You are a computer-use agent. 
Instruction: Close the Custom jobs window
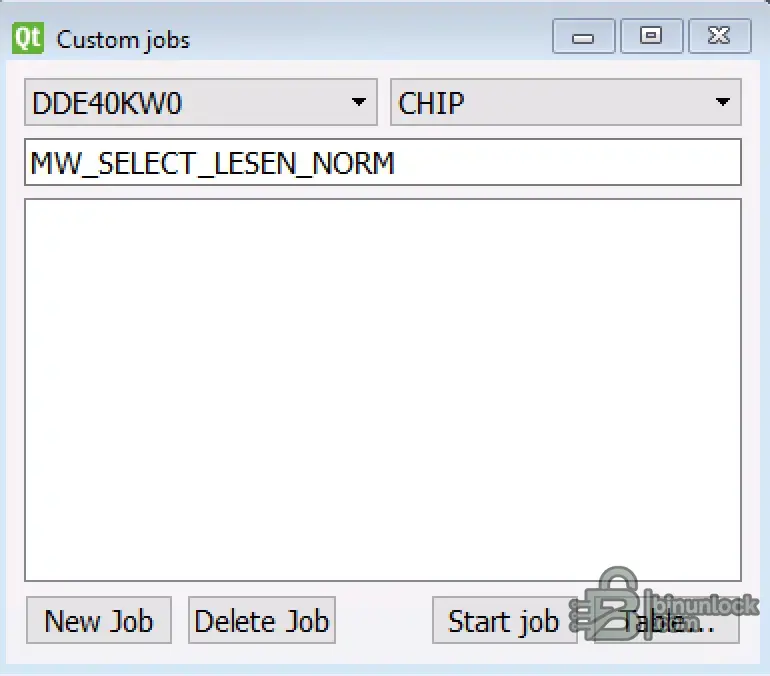[x=718, y=37]
